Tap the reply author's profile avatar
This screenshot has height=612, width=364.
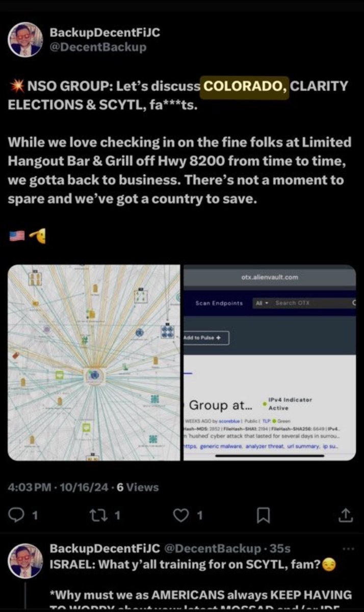[25, 560]
